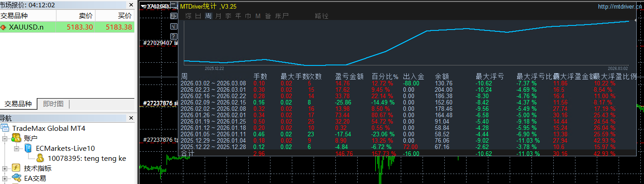Expand the EA交易 tree node
Viewport: 644px width, 184px height.
[x=5, y=178]
